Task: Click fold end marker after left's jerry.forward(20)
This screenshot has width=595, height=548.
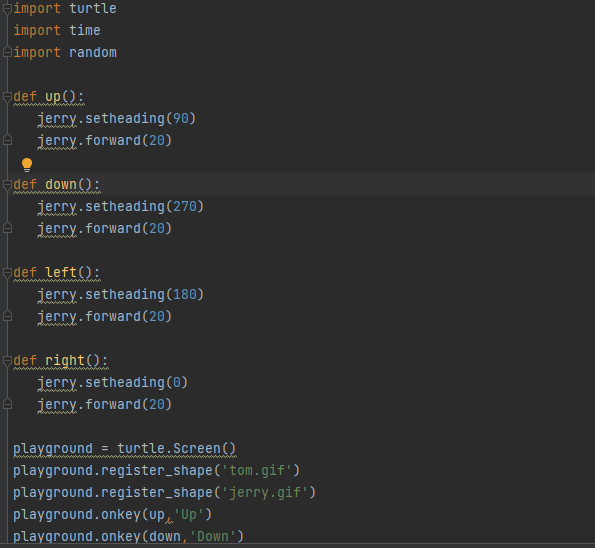Action: [x=7, y=317]
